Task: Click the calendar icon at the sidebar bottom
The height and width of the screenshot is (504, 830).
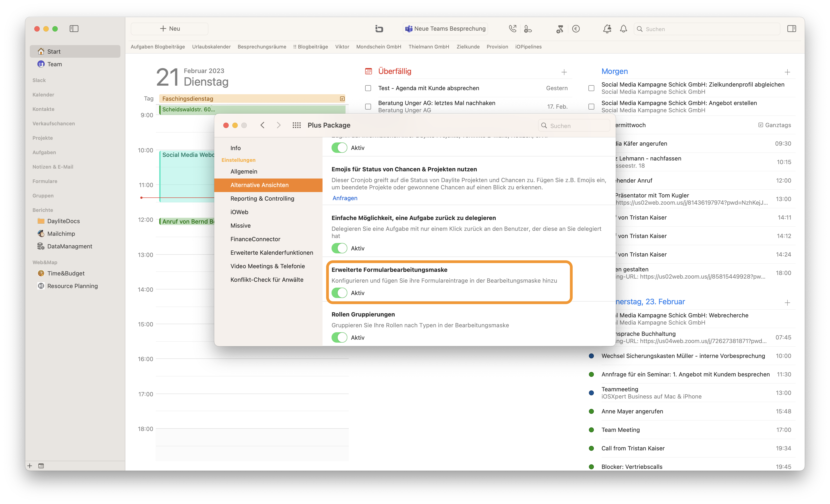Action: click(x=41, y=466)
